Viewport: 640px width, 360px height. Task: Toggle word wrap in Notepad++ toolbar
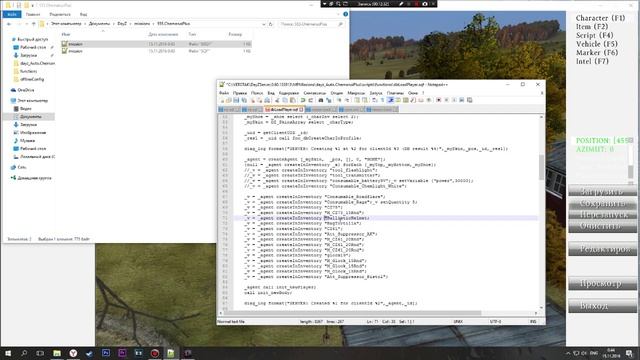point(374,100)
